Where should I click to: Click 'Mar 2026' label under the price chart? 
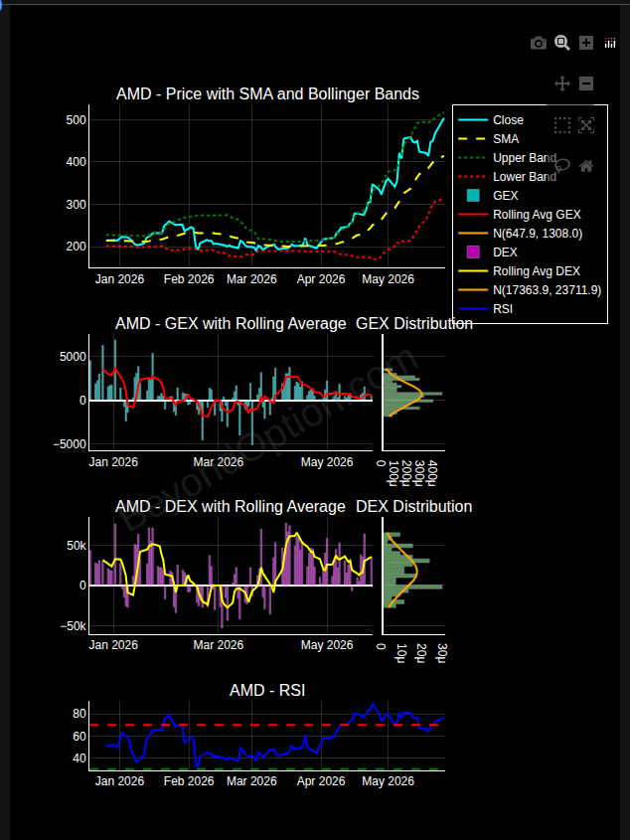[x=251, y=279]
